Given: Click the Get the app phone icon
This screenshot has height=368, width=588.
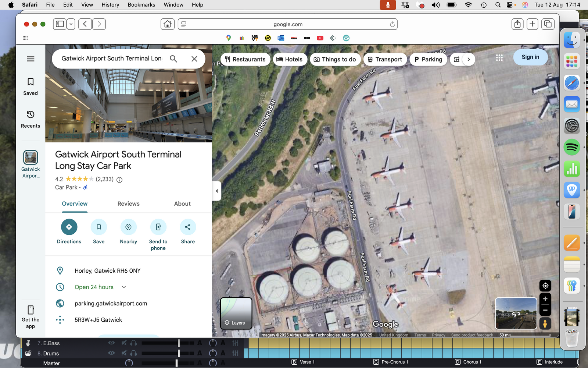Looking at the screenshot, I should [31, 310].
